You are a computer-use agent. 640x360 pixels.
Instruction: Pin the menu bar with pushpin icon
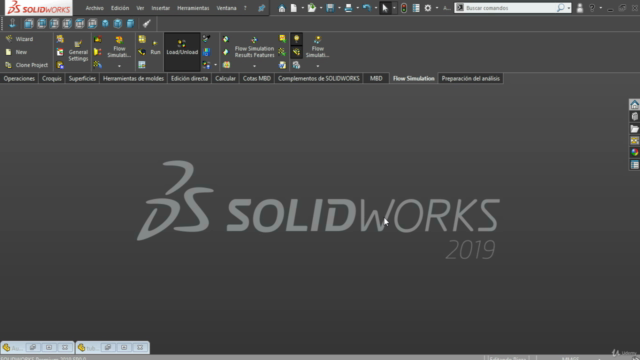[262, 8]
